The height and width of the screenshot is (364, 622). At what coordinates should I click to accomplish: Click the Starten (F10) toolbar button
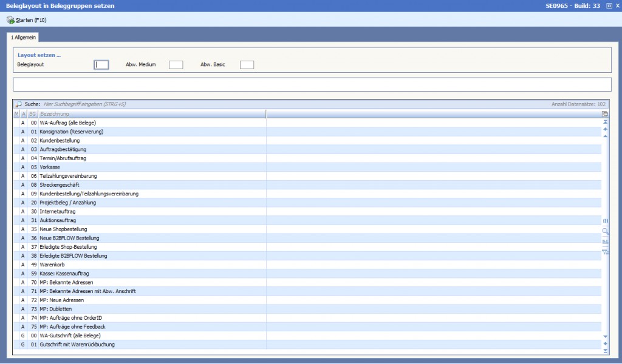(x=27, y=20)
